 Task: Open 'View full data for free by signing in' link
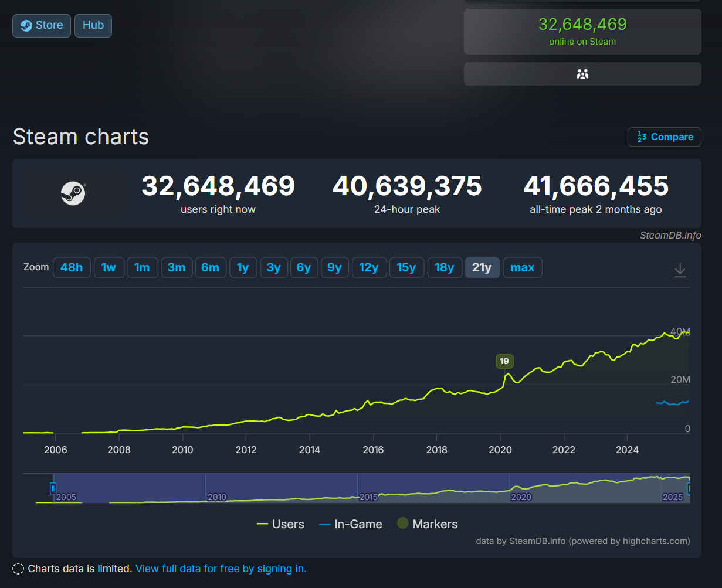point(221,569)
